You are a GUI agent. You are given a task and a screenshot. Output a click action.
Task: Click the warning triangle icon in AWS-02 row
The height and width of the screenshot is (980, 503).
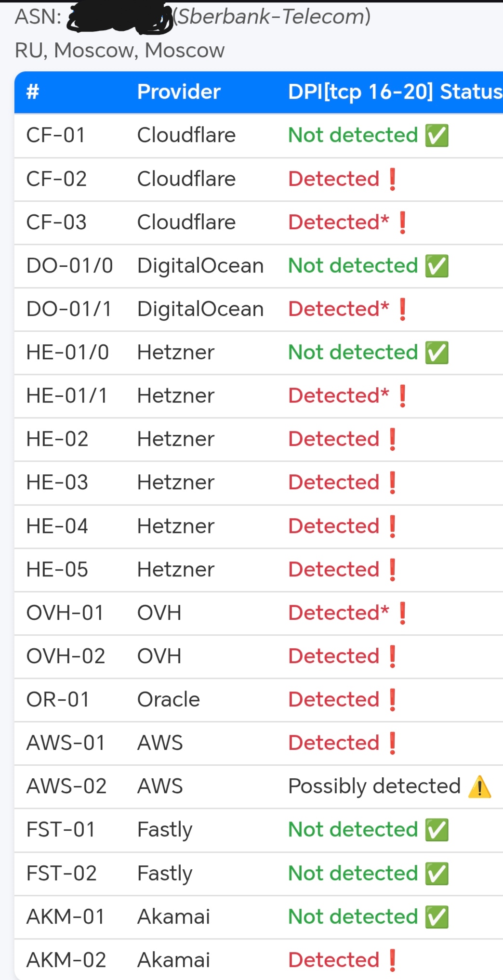click(479, 786)
